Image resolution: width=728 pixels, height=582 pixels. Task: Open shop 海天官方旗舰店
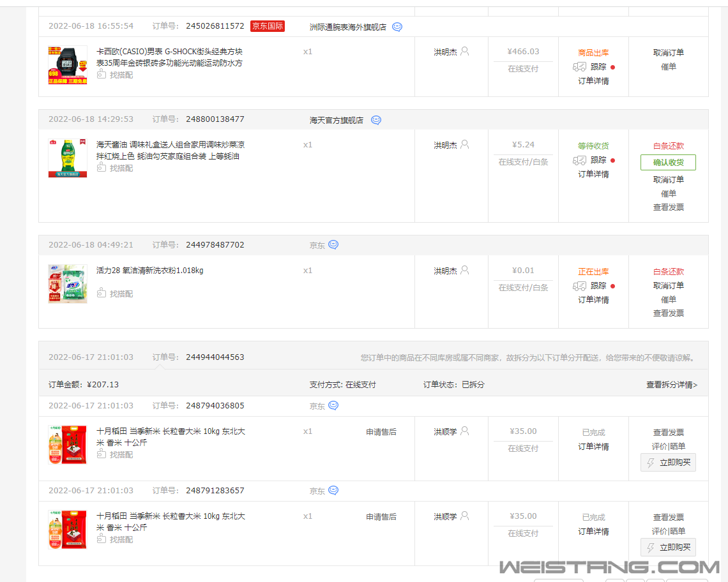pos(337,120)
